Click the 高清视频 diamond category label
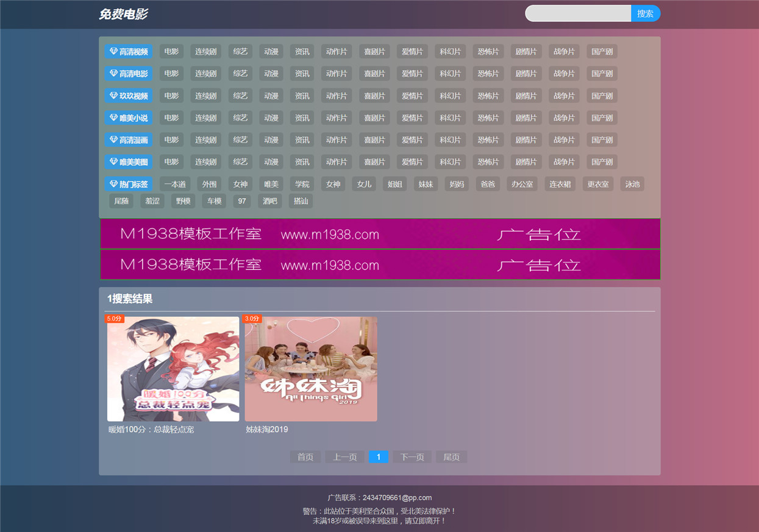 point(129,52)
